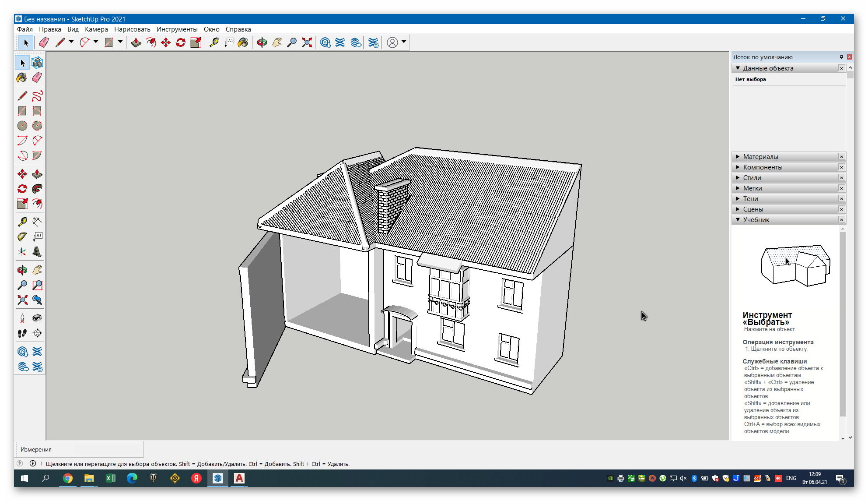This screenshot has width=868, height=501.
Task: Select the Freehand drawing tool
Action: [37, 96]
